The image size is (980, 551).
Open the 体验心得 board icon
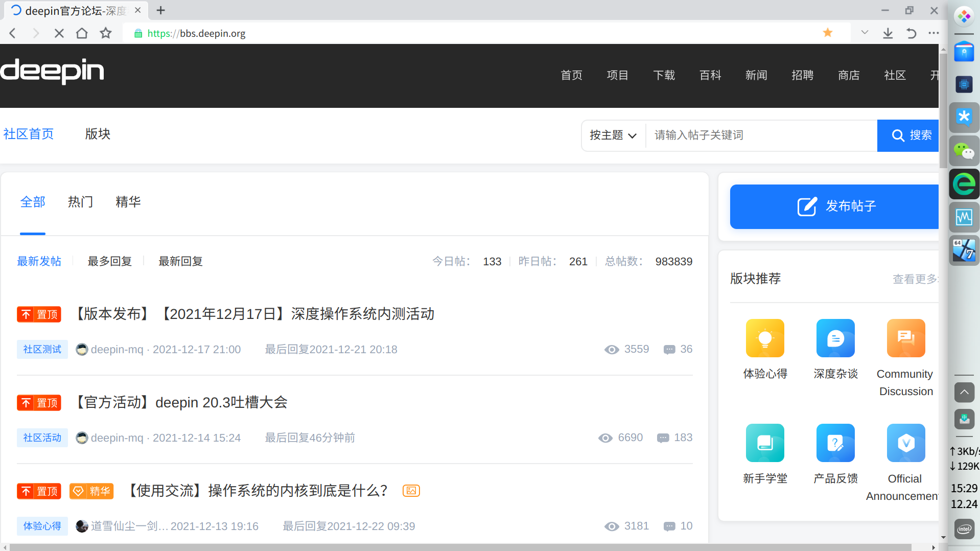(765, 338)
